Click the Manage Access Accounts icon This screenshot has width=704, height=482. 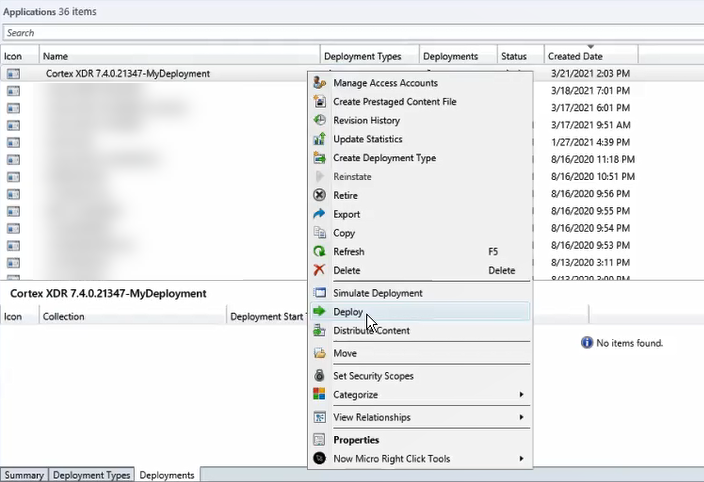click(x=319, y=83)
